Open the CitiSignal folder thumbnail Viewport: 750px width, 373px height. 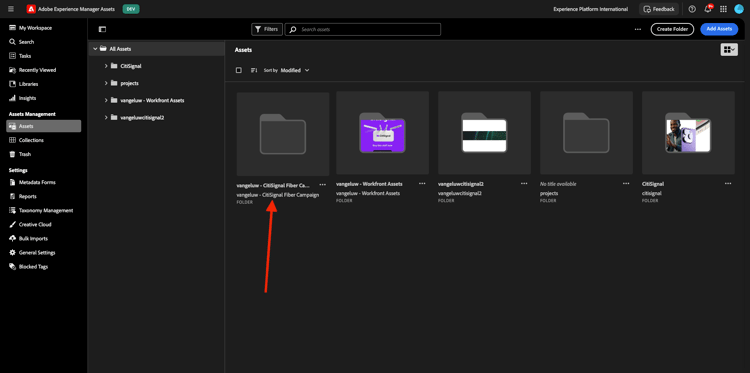pos(688,132)
